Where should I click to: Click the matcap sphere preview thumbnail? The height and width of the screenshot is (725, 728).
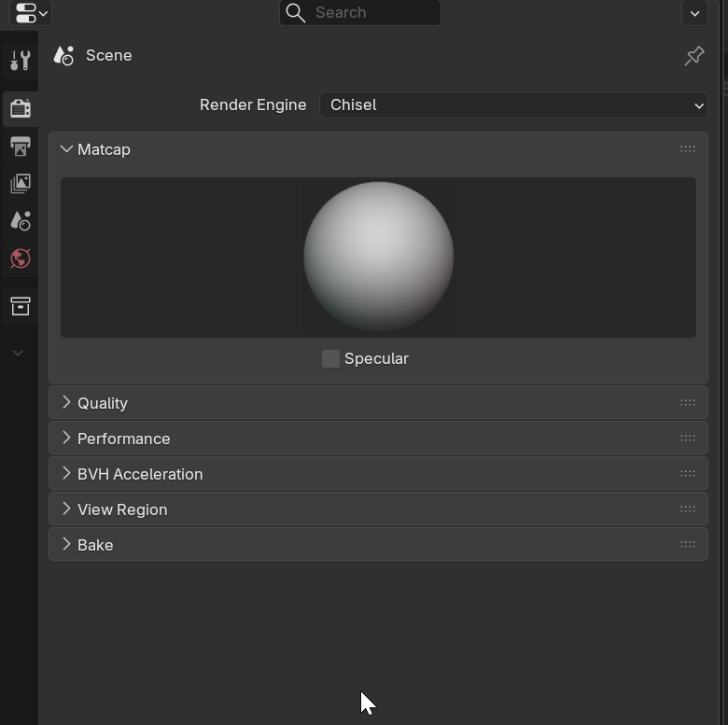click(x=378, y=257)
